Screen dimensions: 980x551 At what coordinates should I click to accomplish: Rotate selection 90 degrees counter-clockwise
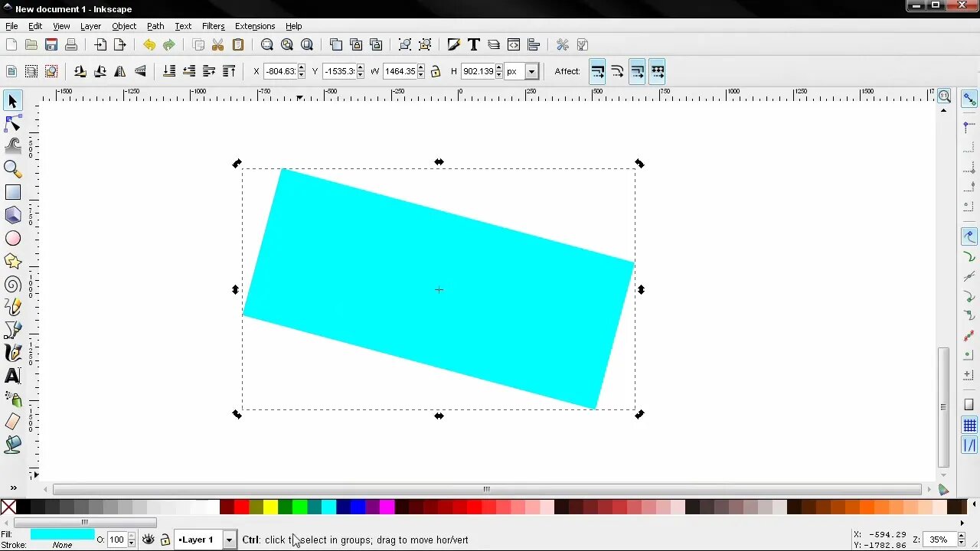pyautogui.click(x=80, y=71)
